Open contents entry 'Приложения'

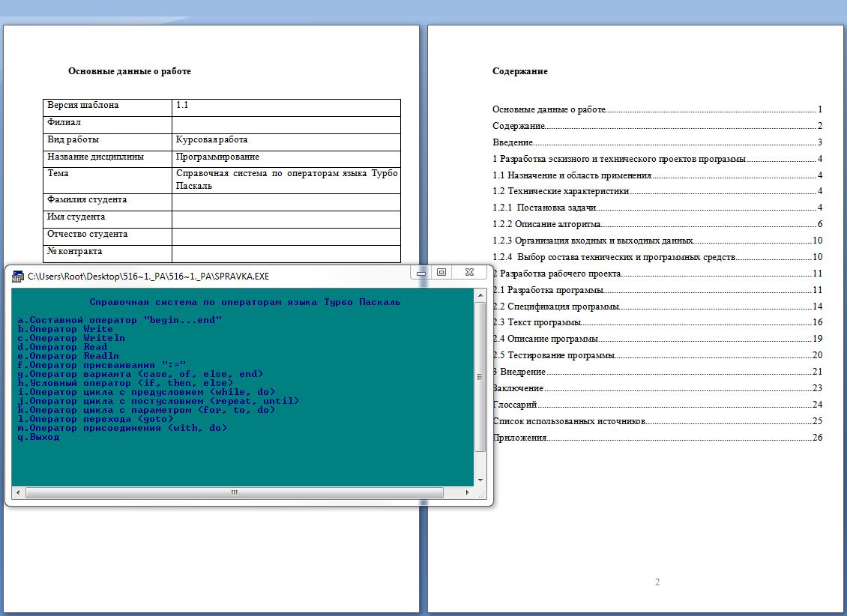click(x=658, y=438)
